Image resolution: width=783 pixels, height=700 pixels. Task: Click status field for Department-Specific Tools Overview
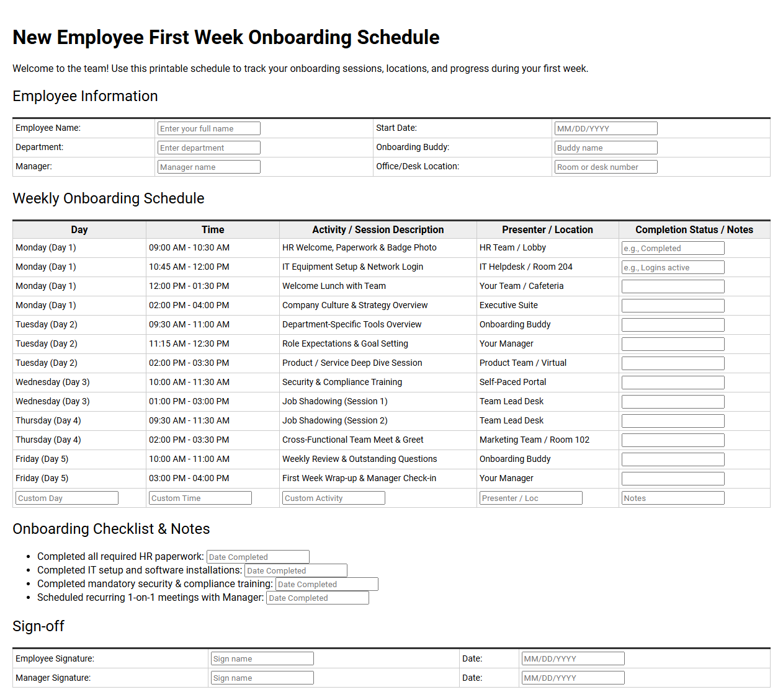coord(673,325)
